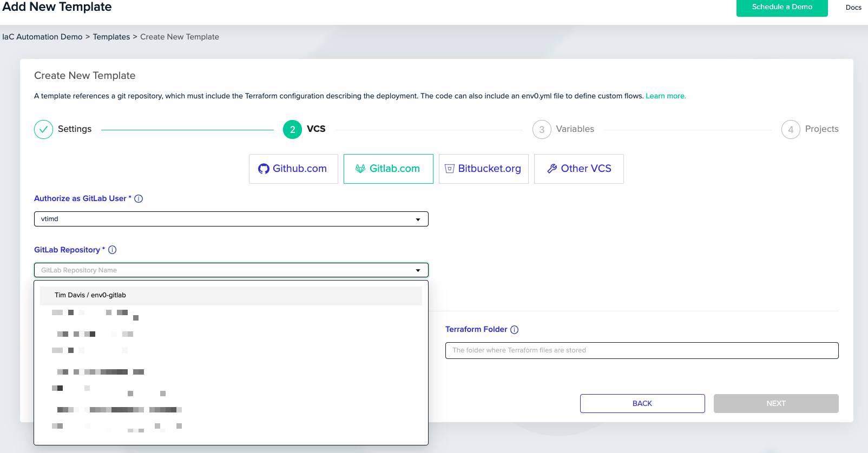Click the Settings step checkmark circle
The image size is (868, 453).
(43, 129)
